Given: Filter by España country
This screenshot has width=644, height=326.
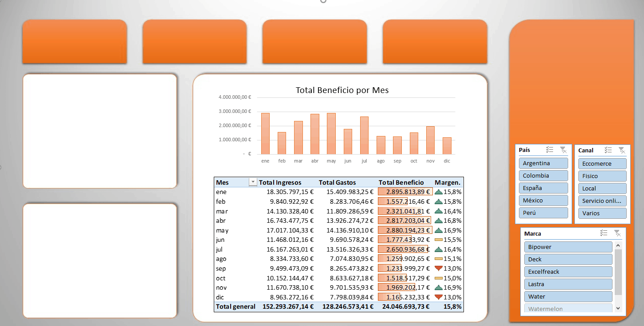Looking at the screenshot, I should pyautogui.click(x=543, y=188).
